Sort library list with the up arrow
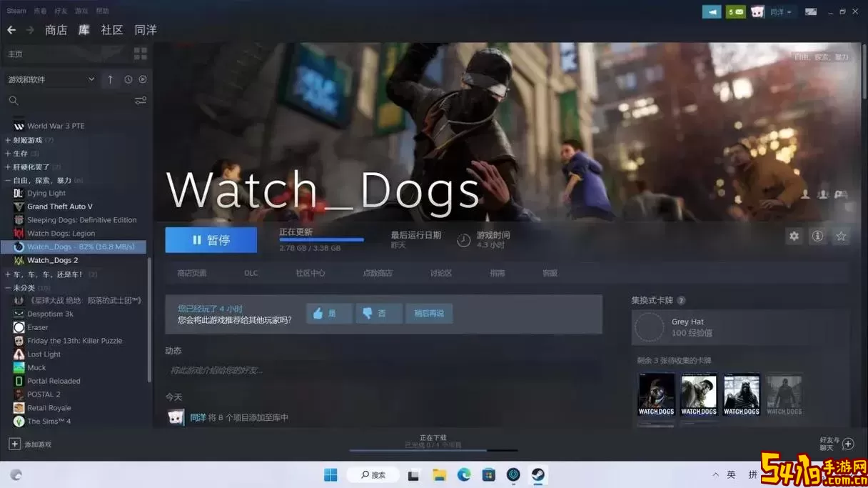Viewport: 868px width, 488px height. pos(110,79)
